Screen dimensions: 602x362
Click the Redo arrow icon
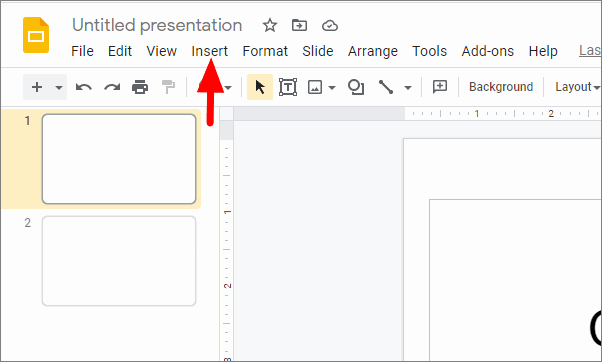point(112,87)
